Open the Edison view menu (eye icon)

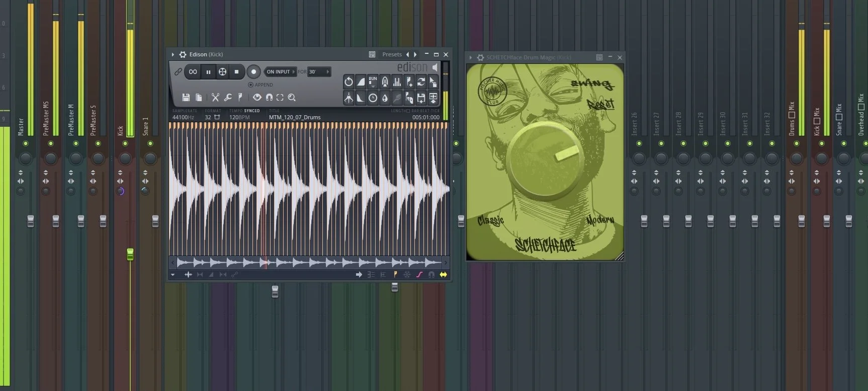(257, 97)
